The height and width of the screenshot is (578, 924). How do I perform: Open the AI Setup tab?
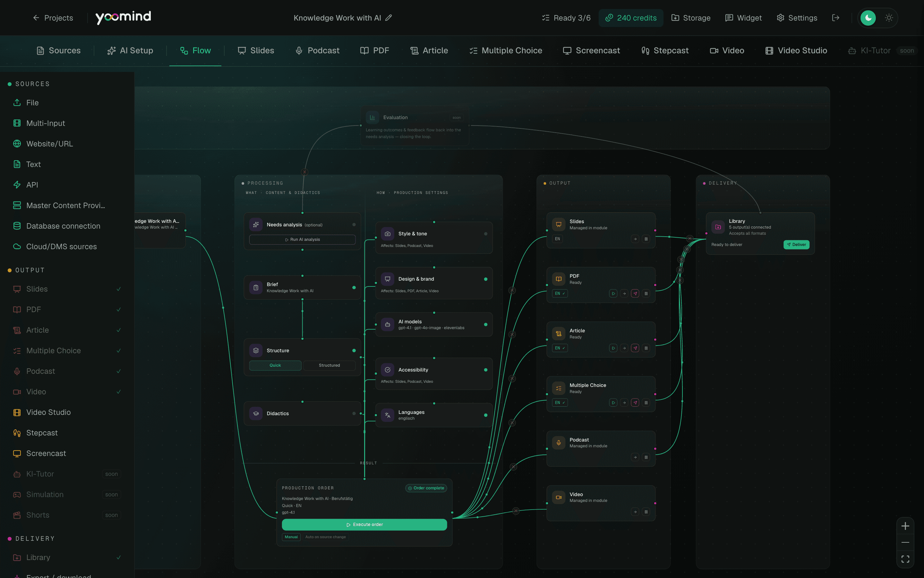130,50
